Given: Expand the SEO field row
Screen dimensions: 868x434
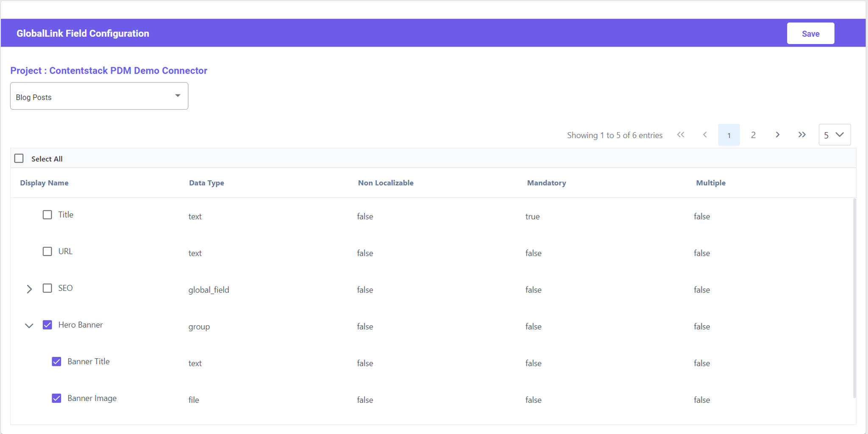Looking at the screenshot, I should pyautogui.click(x=29, y=289).
